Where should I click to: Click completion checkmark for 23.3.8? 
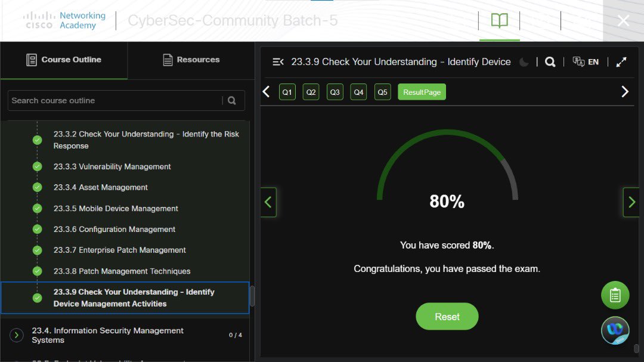[x=38, y=271]
